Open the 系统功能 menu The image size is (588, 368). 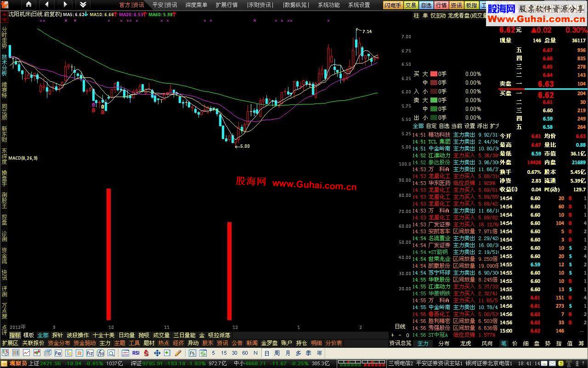pyautogui.click(x=328, y=5)
